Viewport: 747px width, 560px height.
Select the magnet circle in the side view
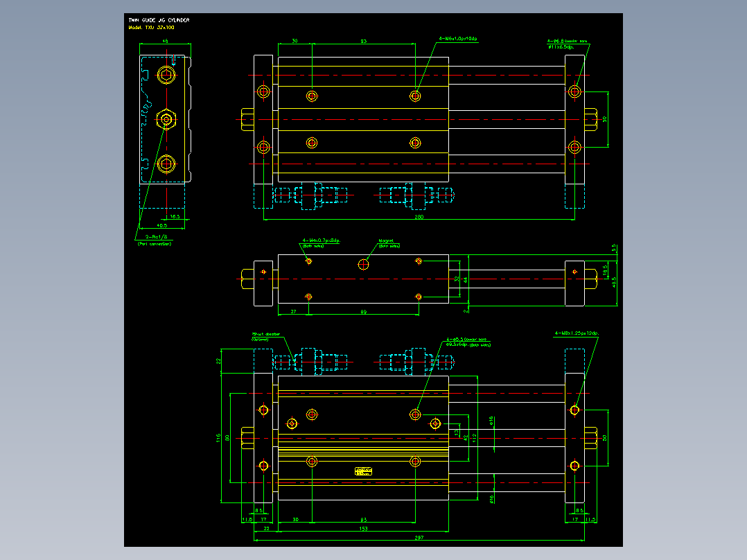coord(363,264)
